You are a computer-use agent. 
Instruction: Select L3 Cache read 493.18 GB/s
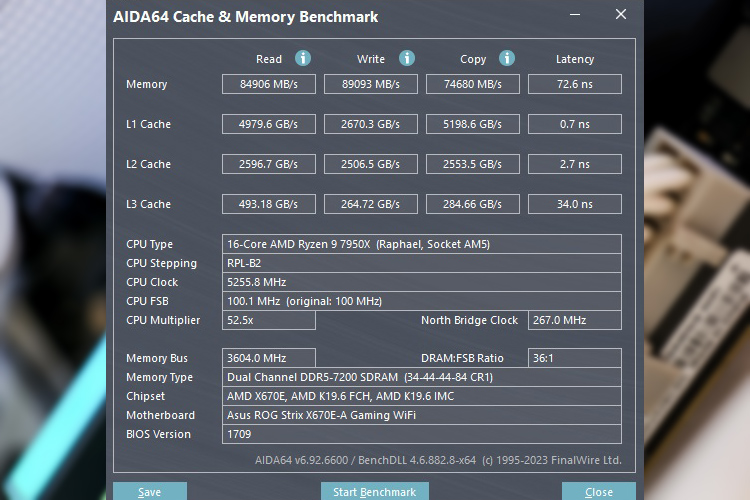pyautogui.click(x=269, y=204)
